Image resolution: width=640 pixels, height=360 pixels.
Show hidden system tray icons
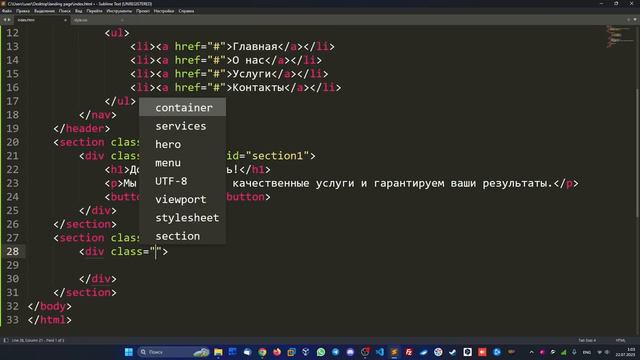(x=531, y=352)
